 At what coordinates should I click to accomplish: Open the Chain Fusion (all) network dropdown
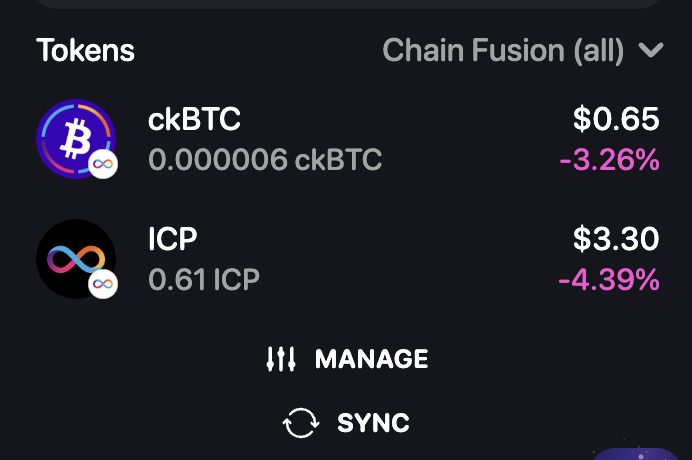pyautogui.click(x=504, y=50)
